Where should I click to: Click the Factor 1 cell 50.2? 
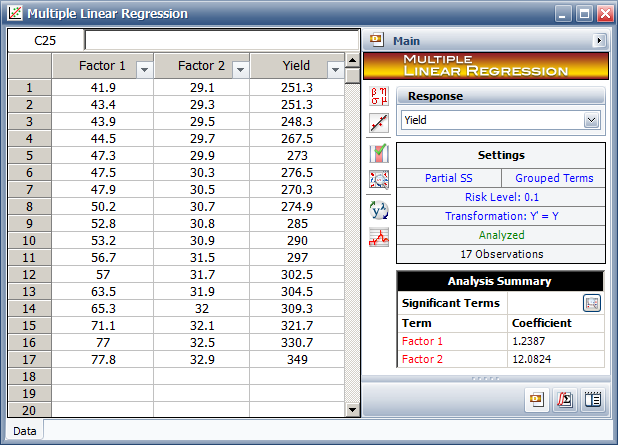coord(103,207)
